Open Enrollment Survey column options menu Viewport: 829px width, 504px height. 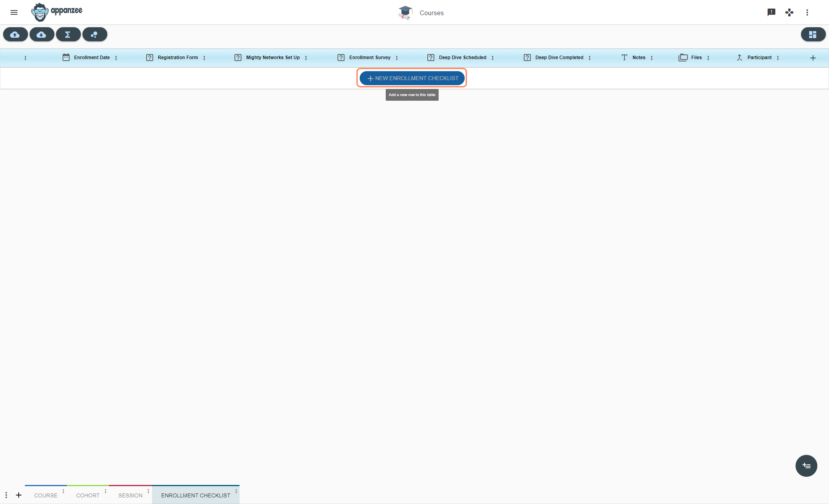(x=397, y=58)
